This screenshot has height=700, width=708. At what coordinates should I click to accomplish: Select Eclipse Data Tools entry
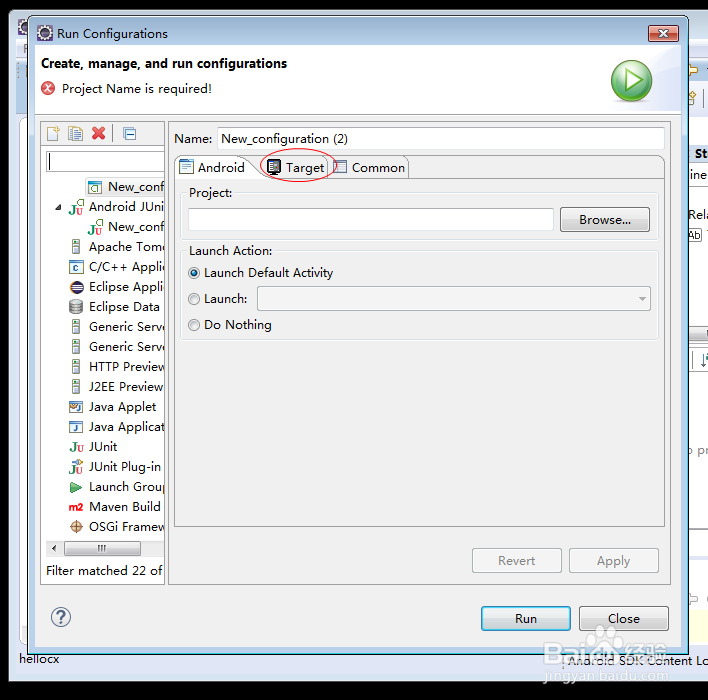(x=115, y=307)
